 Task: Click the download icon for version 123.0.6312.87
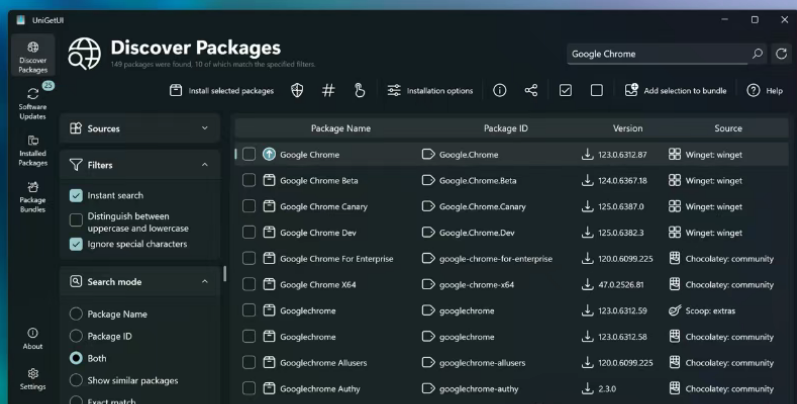coord(588,154)
